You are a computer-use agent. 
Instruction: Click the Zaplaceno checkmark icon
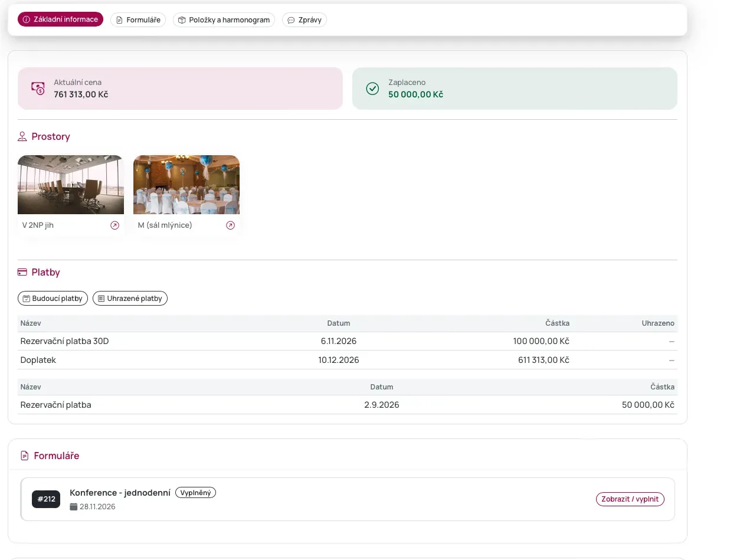pyautogui.click(x=372, y=89)
